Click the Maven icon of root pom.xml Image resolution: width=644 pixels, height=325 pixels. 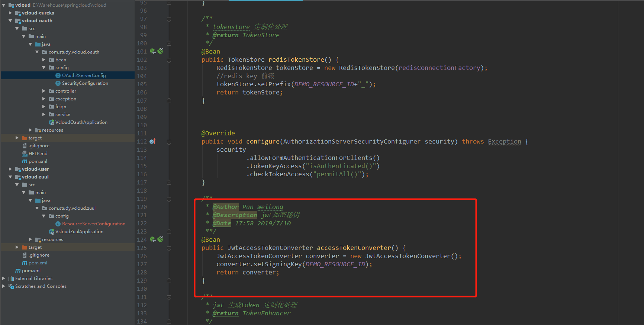pos(18,271)
